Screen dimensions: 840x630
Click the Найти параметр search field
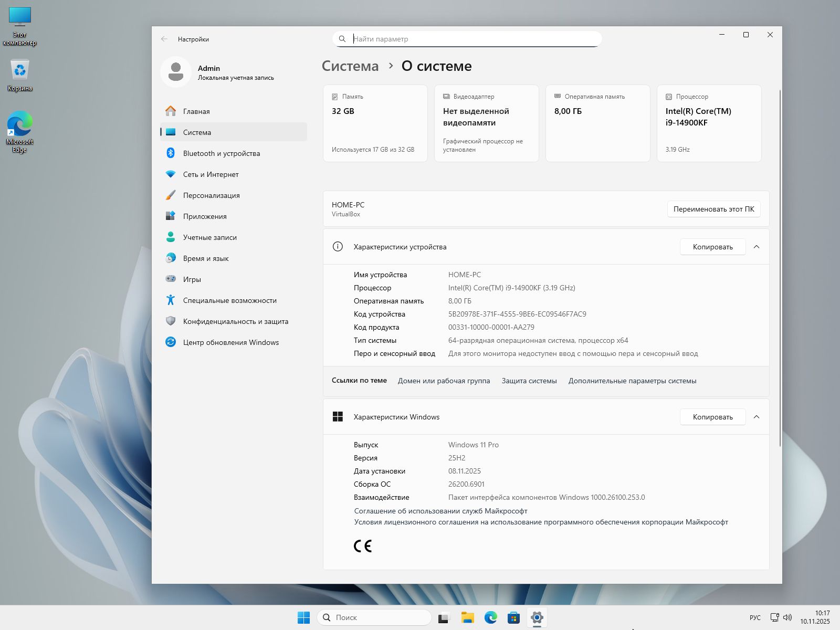pyautogui.click(x=472, y=39)
